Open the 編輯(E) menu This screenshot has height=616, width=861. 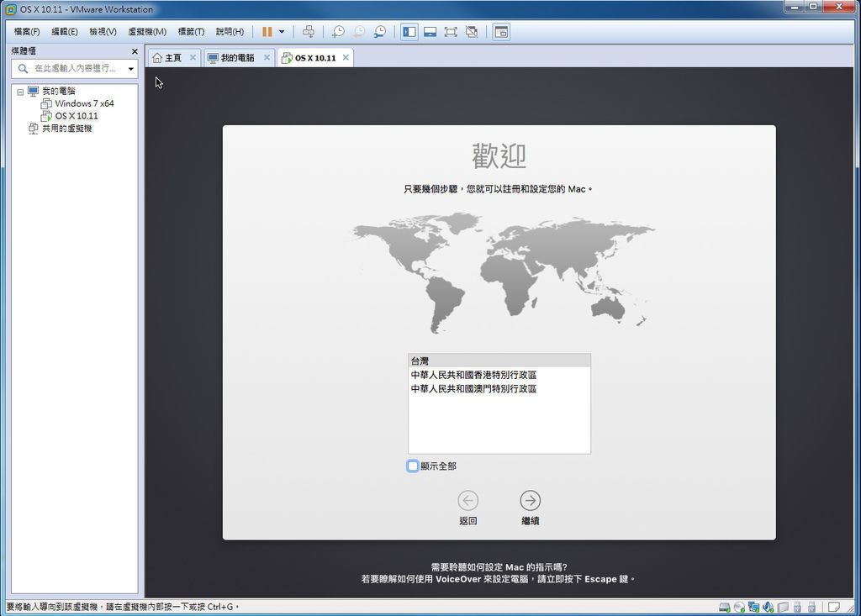[x=65, y=32]
